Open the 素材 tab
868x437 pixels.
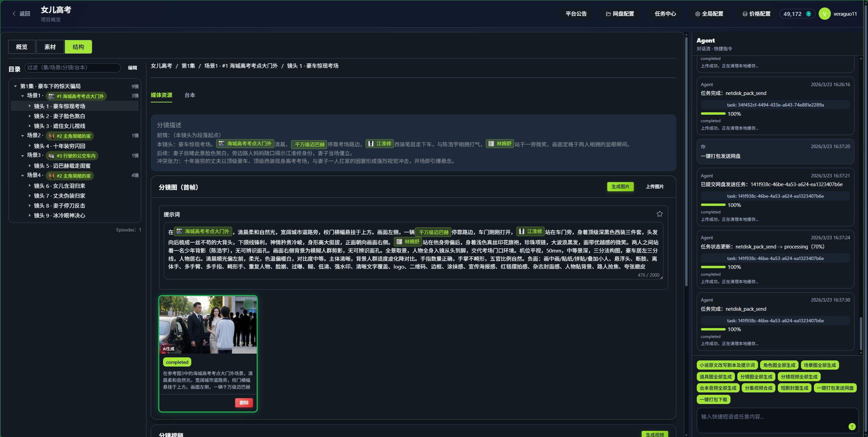50,47
